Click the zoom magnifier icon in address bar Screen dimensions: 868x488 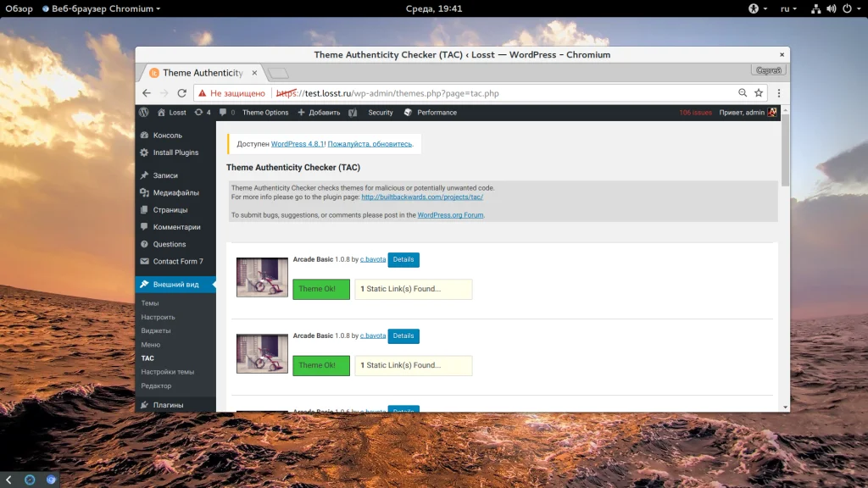point(743,93)
